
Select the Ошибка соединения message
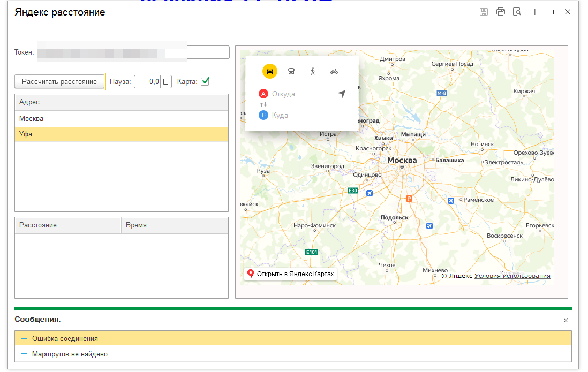pos(293,338)
